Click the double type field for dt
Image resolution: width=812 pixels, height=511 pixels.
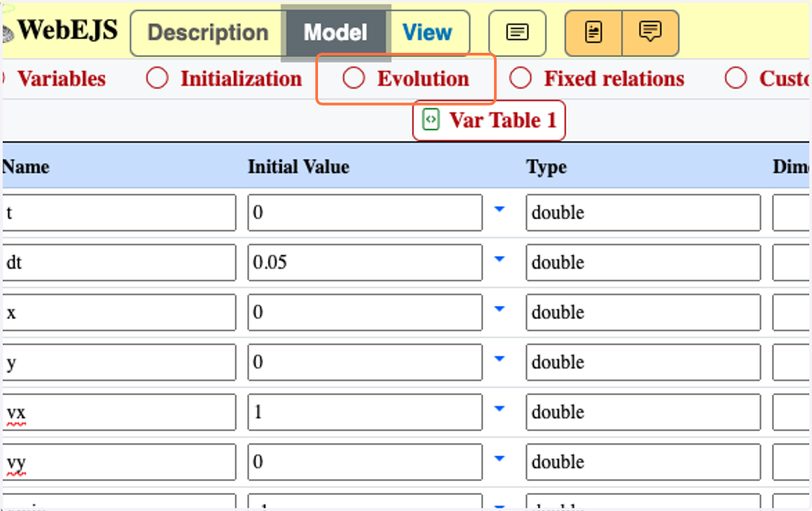[x=644, y=263]
